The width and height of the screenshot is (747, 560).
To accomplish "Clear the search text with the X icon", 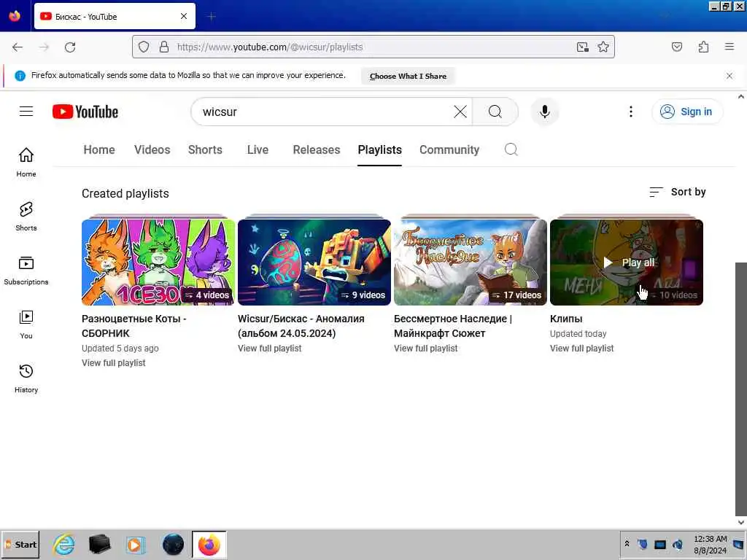I will click(460, 112).
